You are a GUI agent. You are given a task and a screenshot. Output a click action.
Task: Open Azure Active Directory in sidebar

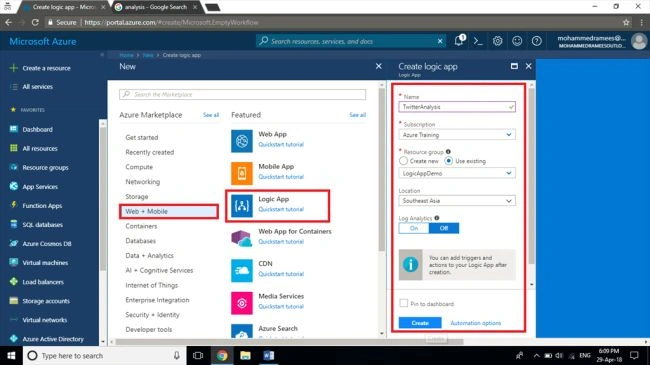pos(53,339)
